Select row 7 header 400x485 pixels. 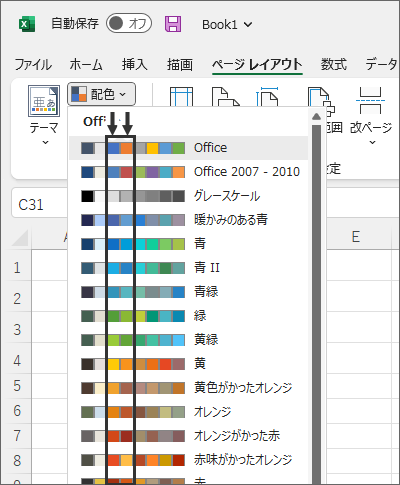click(17, 436)
